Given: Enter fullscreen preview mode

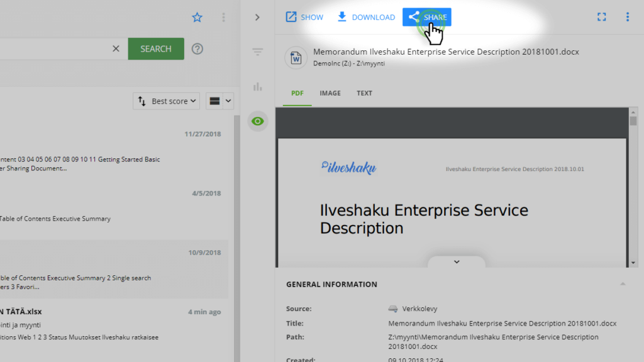Looking at the screenshot, I should pyautogui.click(x=601, y=17).
